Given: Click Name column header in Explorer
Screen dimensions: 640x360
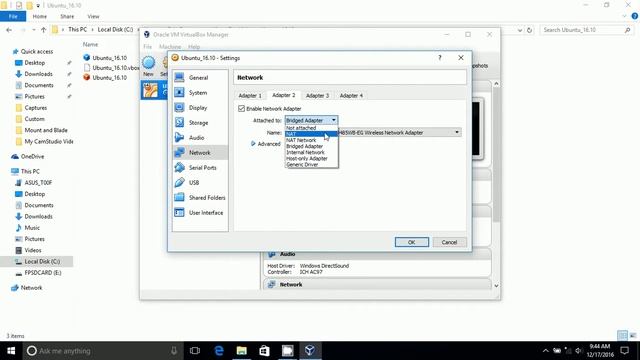Looking at the screenshot, I should pyautogui.click(x=90, y=44).
